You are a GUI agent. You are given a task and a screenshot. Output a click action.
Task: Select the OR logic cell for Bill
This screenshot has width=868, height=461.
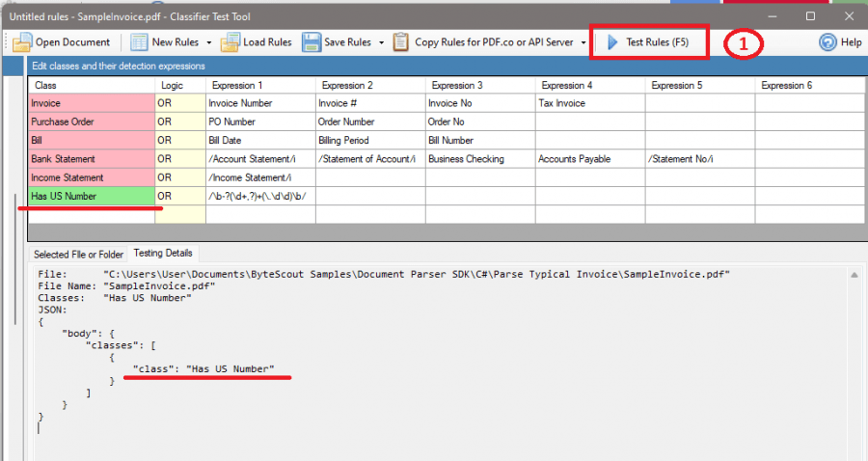point(179,140)
